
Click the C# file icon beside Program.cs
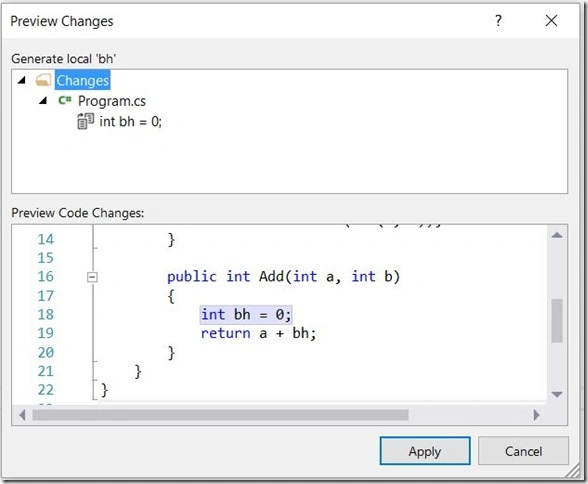click(x=64, y=100)
